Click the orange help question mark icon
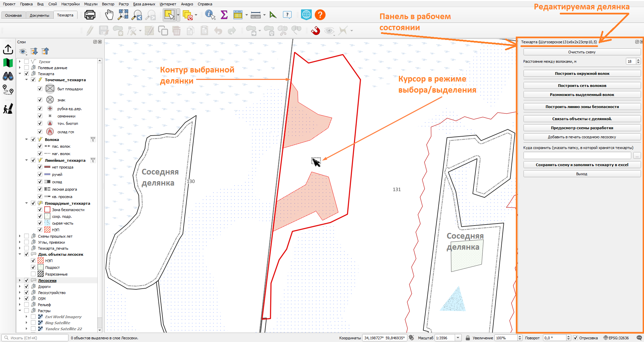This screenshot has height=342, width=644. [x=320, y=15]
